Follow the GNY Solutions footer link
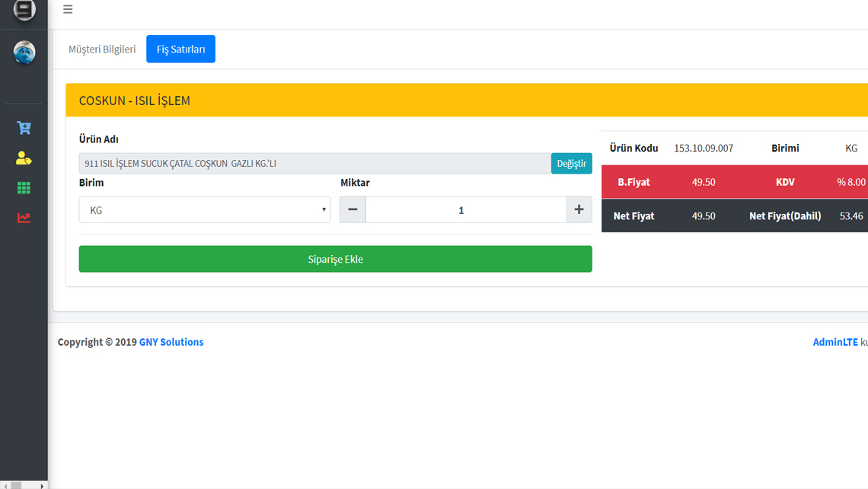This screenshot has height=489, width=868. [171, 342]
